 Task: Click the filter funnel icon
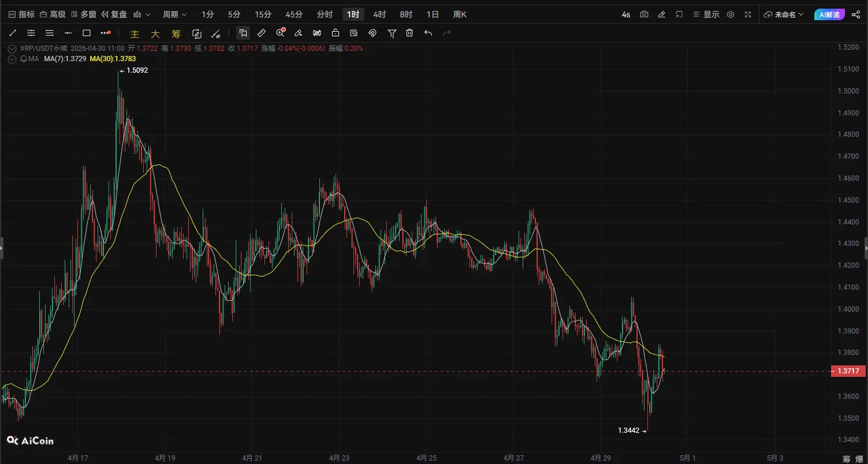point(392,33)
